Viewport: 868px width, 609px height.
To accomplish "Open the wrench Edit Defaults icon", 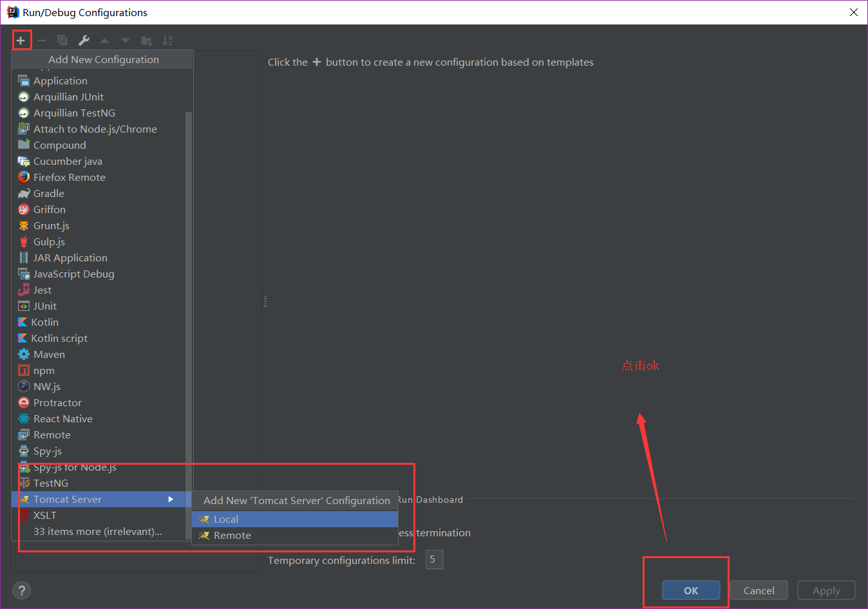I will pyautogui.click(x=84, y=41).
